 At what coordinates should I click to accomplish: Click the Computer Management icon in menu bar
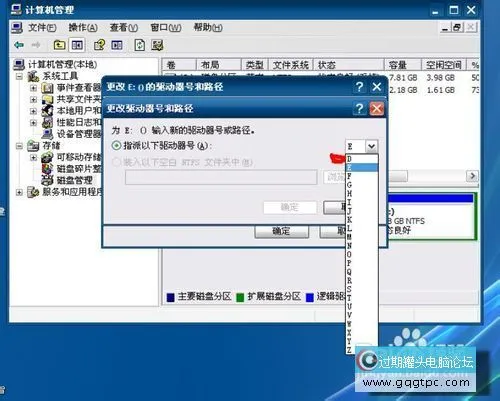tap(17, 27)
